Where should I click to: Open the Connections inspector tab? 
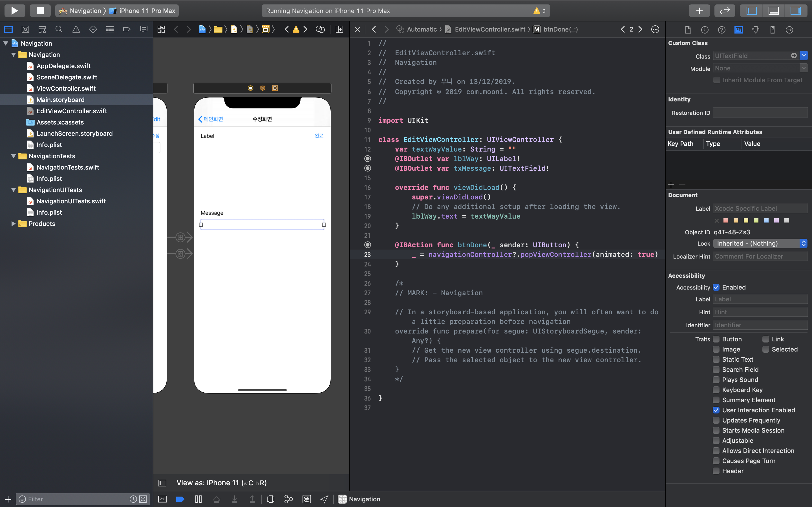tap(789, 30)
